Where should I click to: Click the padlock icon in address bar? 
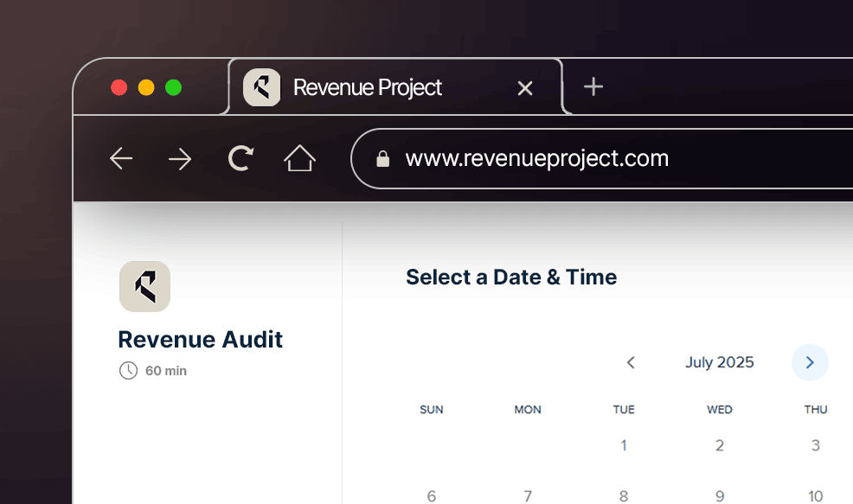click(382, 159)
